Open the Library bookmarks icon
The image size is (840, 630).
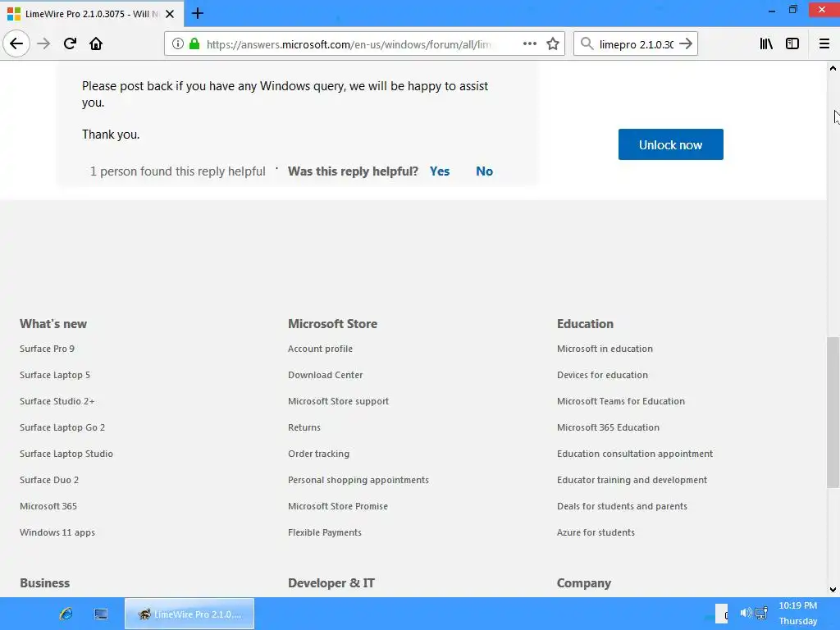(x=766, y=43)
